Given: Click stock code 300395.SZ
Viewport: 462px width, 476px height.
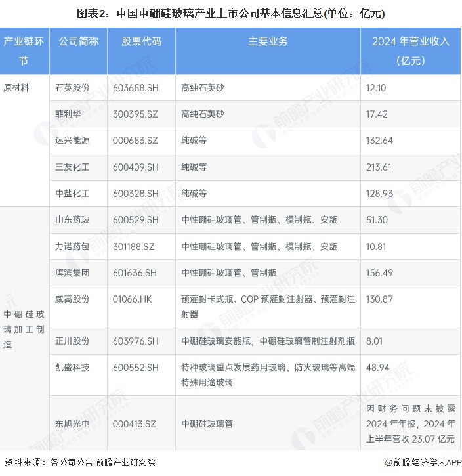Looking at the screenshot, I should 135,114.
